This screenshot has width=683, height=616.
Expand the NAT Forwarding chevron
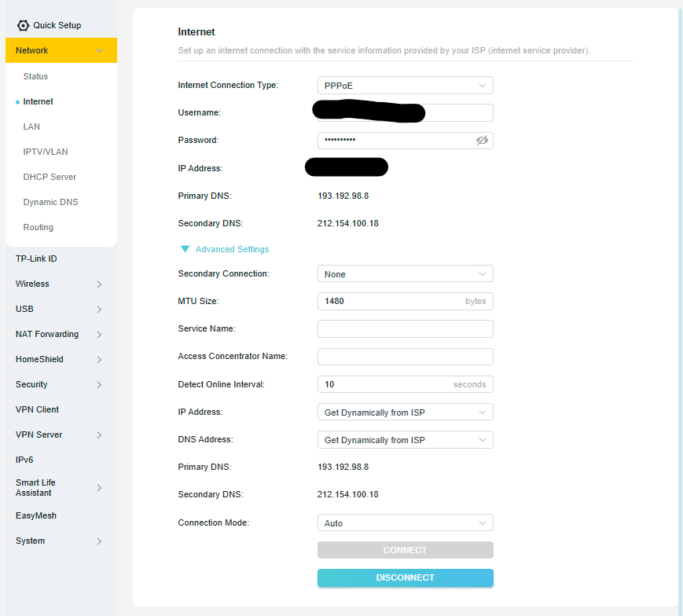99,335
